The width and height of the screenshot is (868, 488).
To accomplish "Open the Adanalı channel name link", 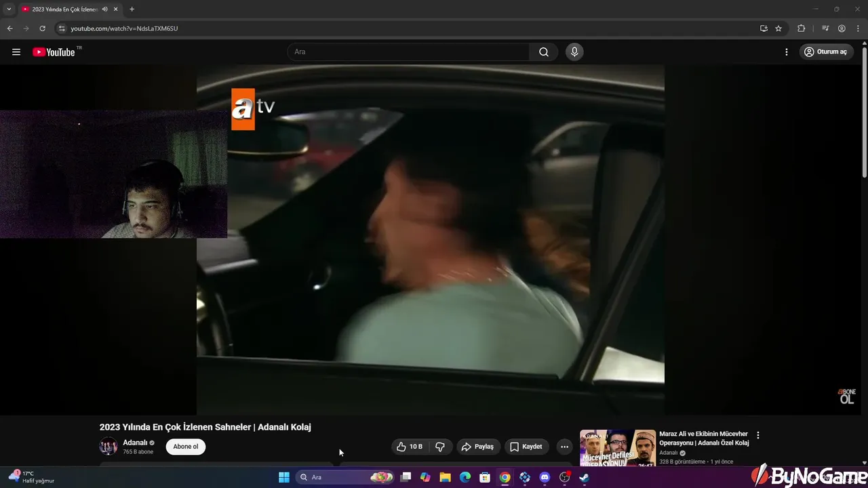I will point(135,443).
